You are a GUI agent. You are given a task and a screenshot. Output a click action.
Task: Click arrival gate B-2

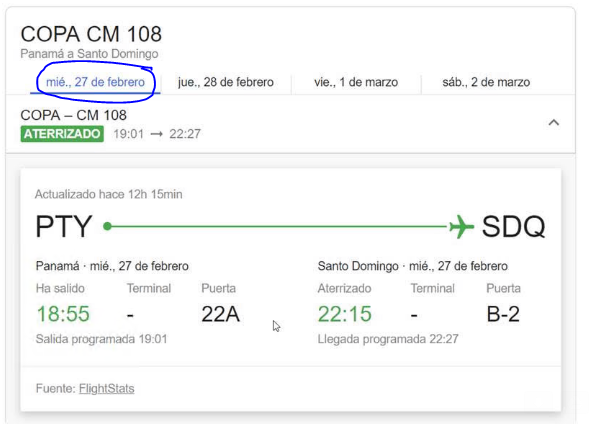click(503, 314)
